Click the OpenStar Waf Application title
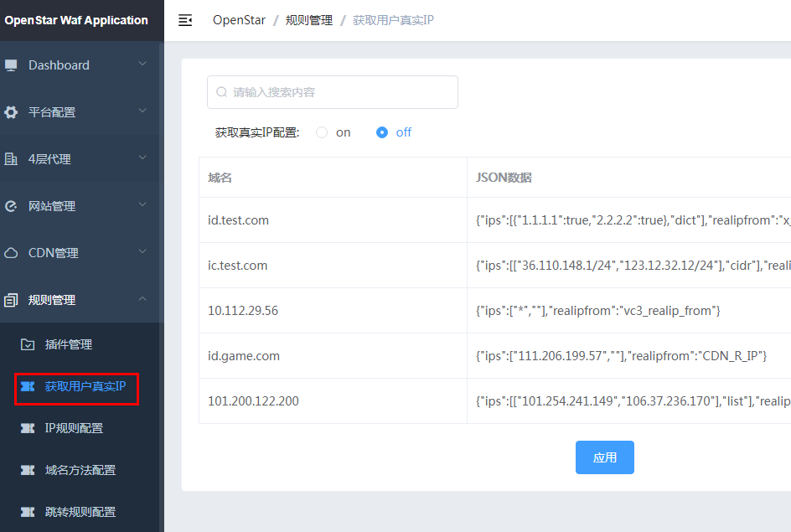791x532 pixels. [x=76, y=20]
